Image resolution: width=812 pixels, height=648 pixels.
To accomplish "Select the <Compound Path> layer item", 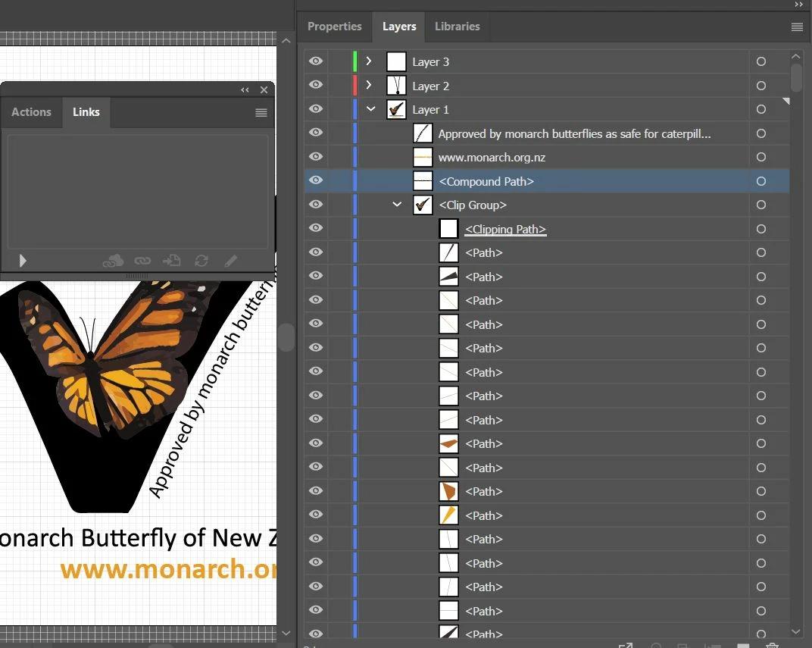I will click(x=486, y=182).
